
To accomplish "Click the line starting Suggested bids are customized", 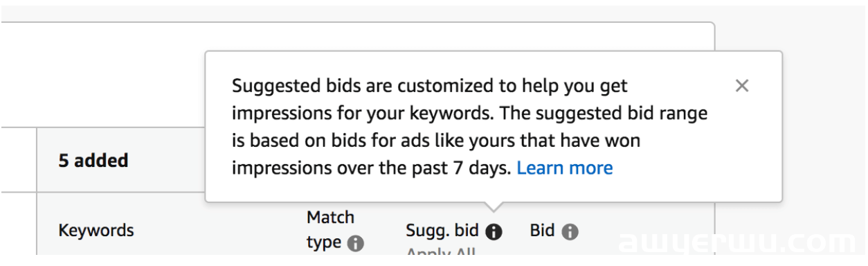I will pyautogui.click(x=430, y=87).
